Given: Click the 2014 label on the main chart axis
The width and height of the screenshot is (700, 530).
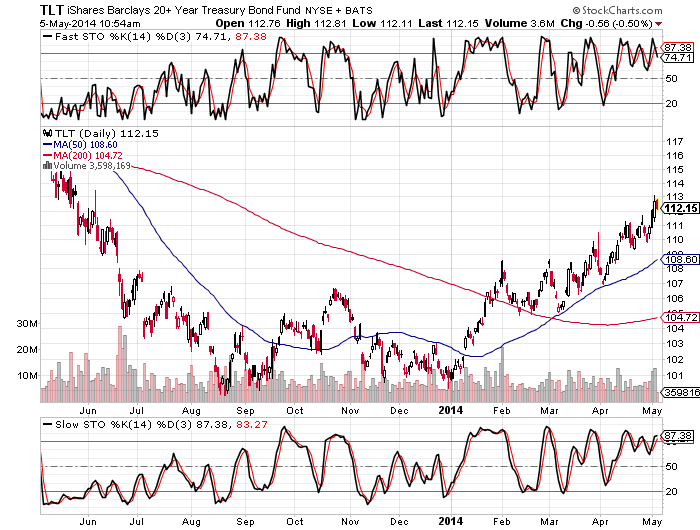Looking at the screenshot, I should [451, 410].
